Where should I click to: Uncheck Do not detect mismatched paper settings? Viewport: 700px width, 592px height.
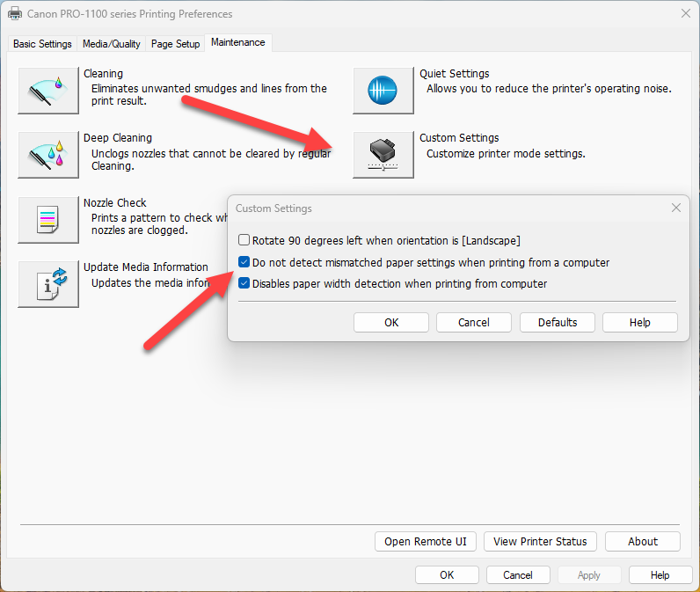coord(244,262)
